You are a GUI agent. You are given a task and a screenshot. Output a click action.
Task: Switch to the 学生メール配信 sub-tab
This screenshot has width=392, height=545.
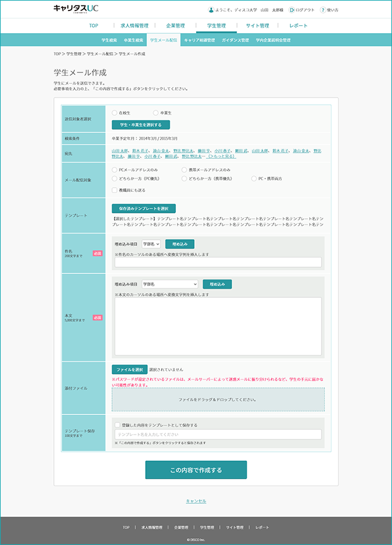pyautogui.click(x=164, y=40)
